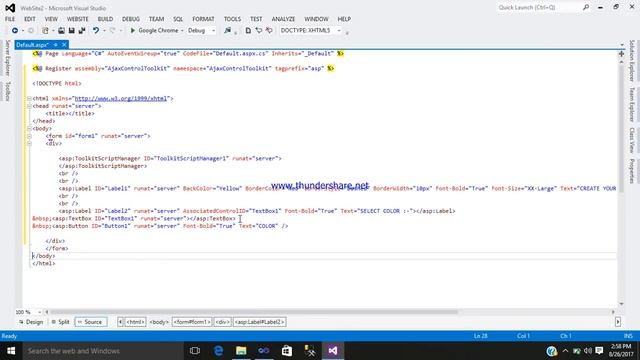Image resolution: width=640 pixels, height=360 pixels.
Task: Click the Navigate Forward toolbar icon
Action: click(31, 31)
